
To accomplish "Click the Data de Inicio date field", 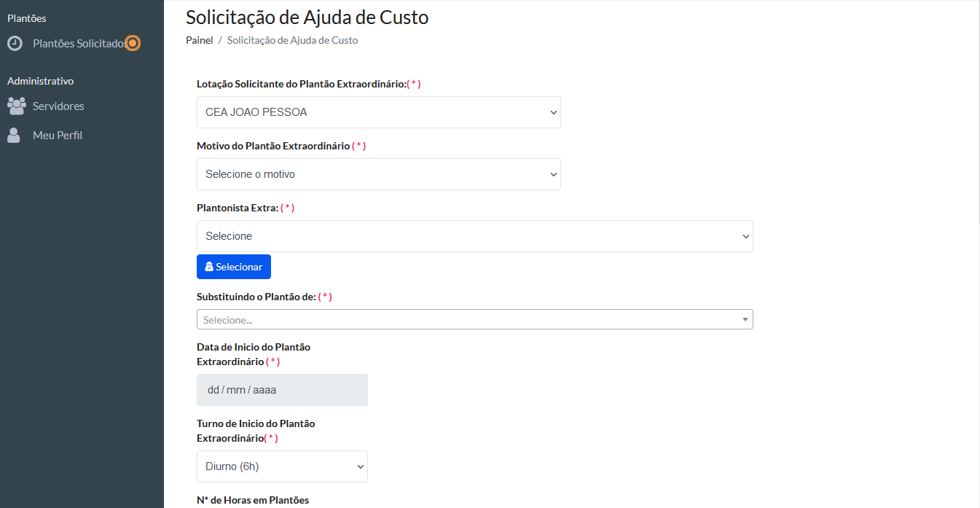I will (x=282, y=390).
